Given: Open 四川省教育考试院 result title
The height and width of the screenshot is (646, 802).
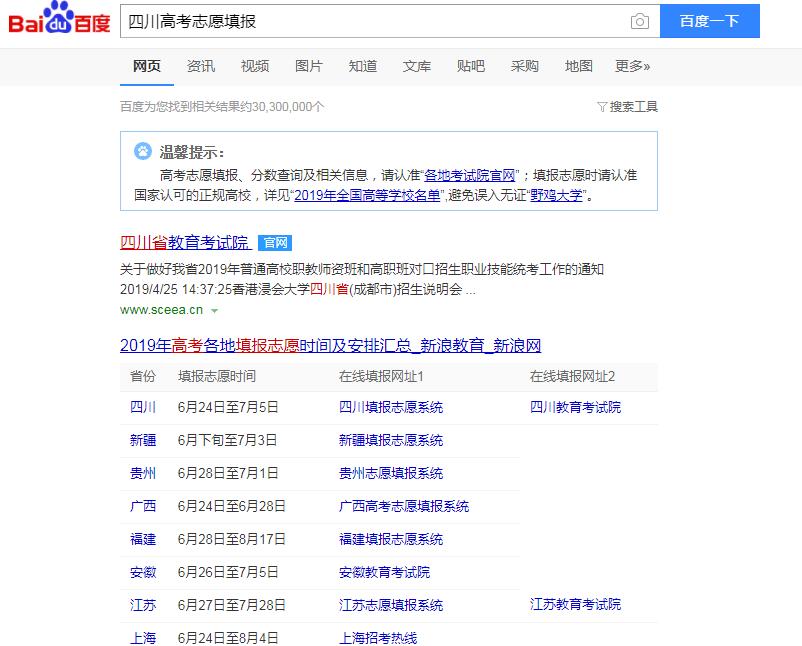Looking at the screenshot, I should (x=185, y=242).
